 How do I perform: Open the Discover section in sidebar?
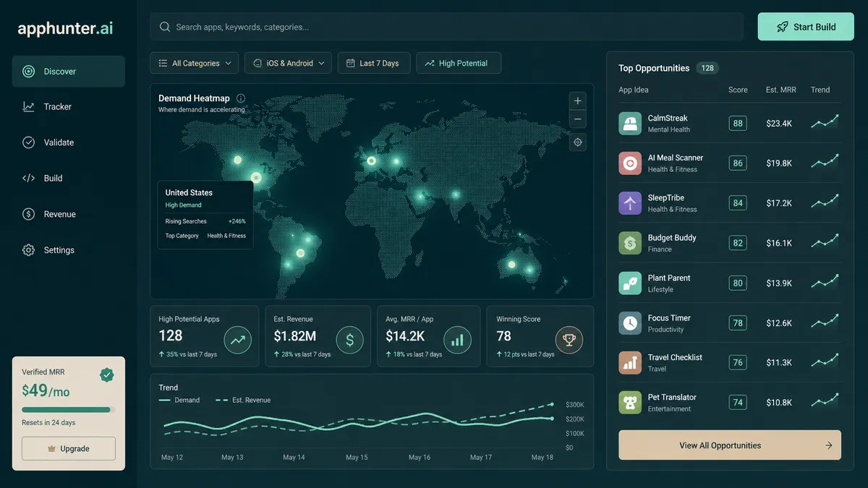point(68,72)
